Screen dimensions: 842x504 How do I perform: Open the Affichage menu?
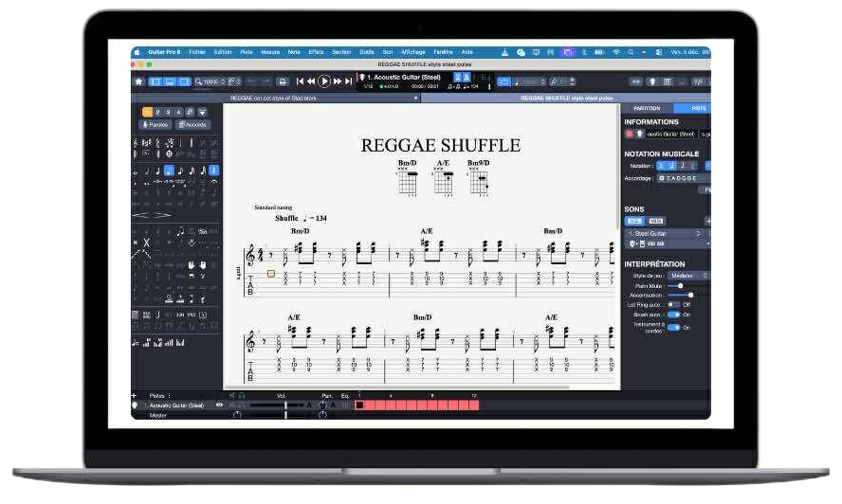coord(413,52)
